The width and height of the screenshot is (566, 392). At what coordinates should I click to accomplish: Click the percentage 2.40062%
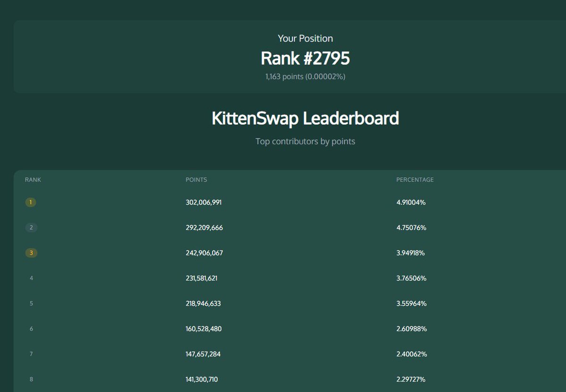412,354
